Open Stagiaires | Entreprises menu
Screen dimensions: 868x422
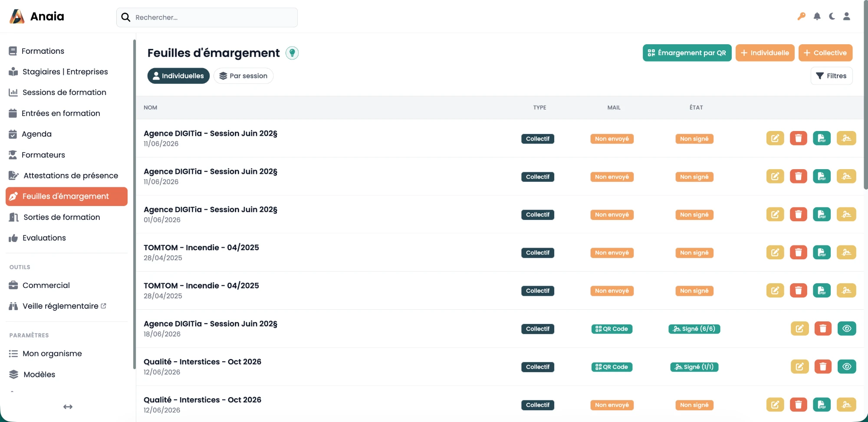click(x=67, y=72)
